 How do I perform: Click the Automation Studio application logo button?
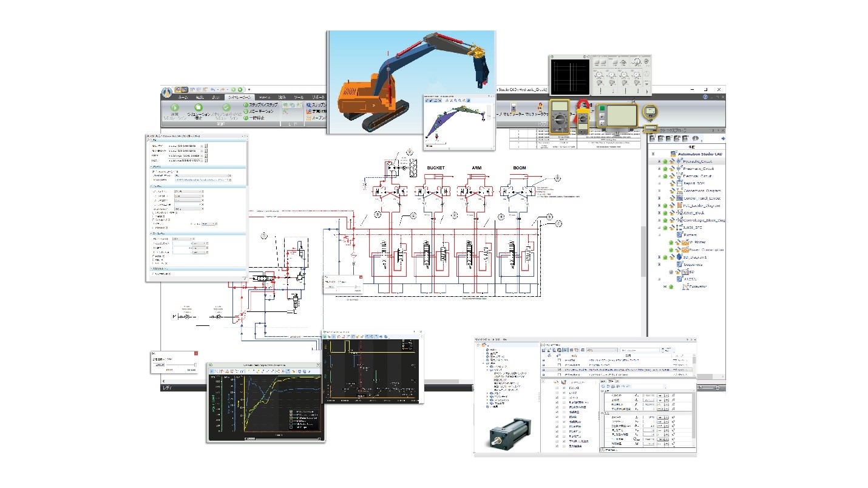(168, 93)
